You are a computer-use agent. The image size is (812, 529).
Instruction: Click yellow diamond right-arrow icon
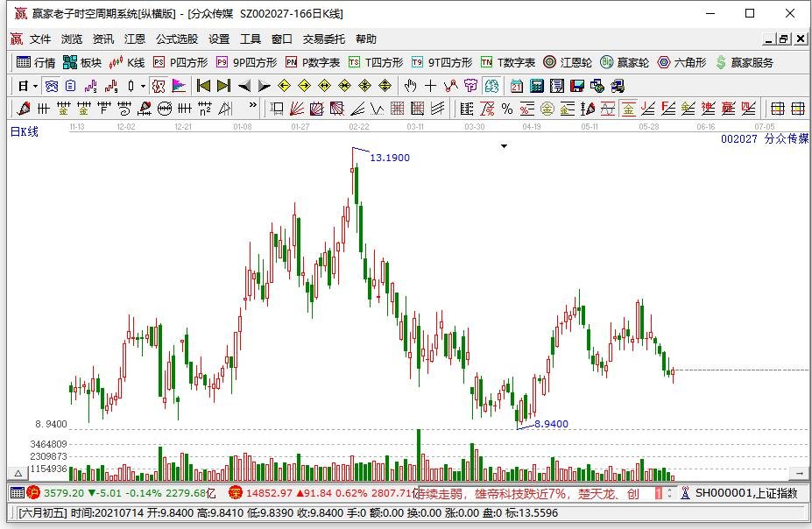[x=304, y=86]
